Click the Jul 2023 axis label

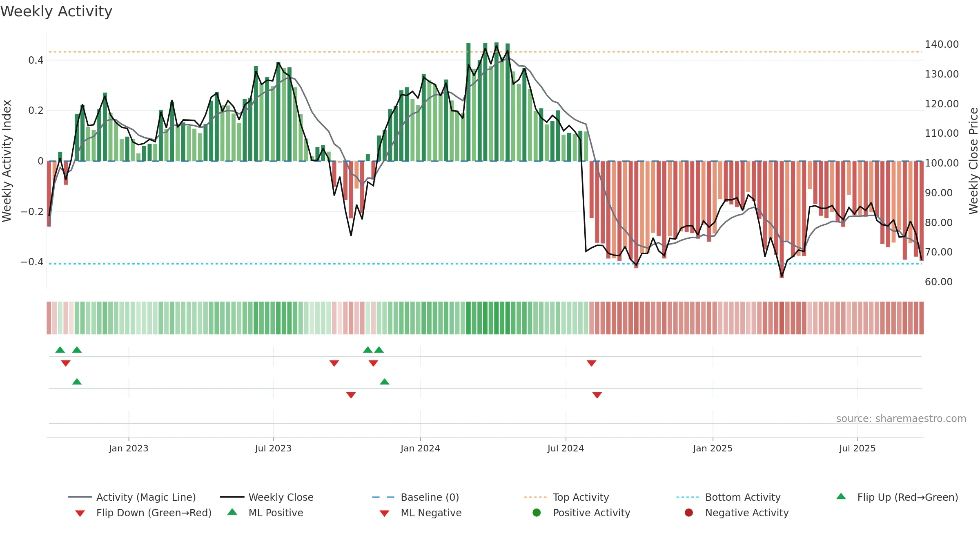pyautogui.click(x=273, y=449)
